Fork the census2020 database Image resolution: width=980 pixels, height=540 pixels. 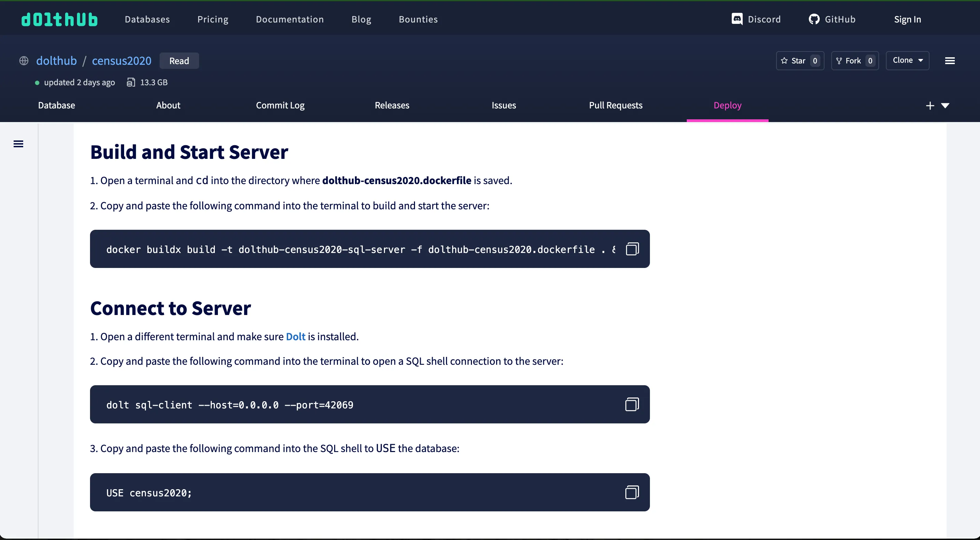854,61
